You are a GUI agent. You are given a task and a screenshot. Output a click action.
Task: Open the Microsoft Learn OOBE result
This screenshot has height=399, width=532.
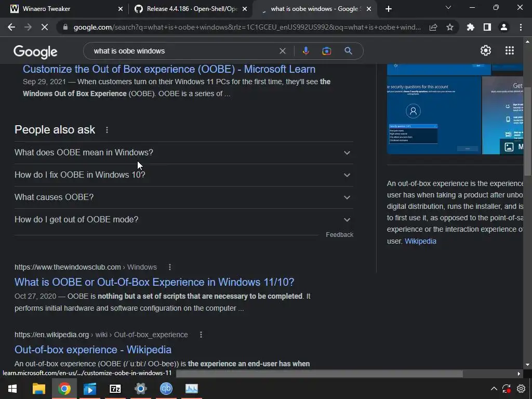(x=169, y=69)
